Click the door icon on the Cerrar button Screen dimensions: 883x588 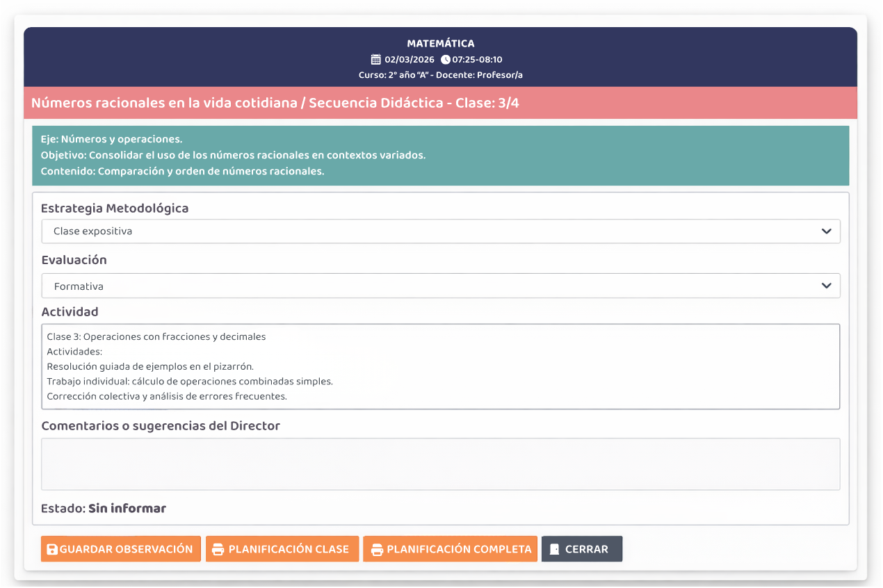[x=554, y=550]
